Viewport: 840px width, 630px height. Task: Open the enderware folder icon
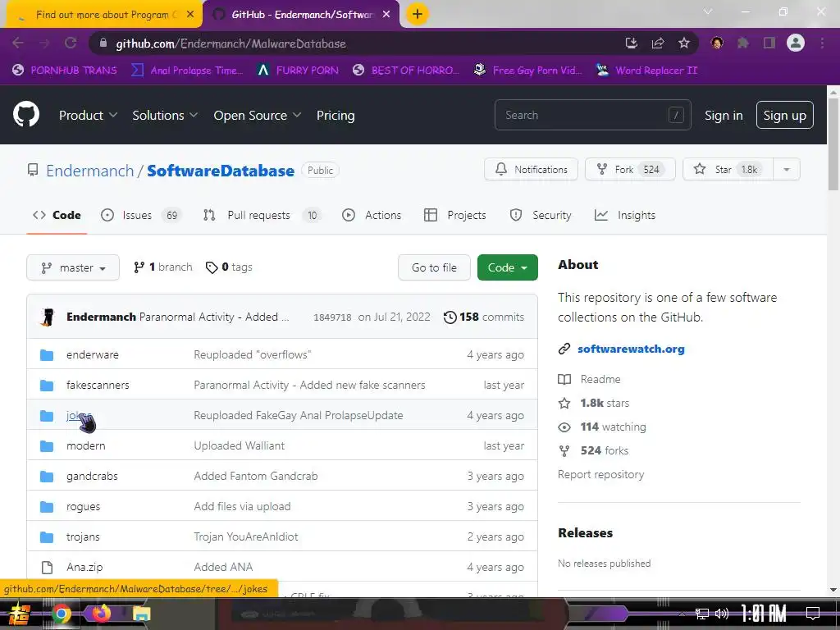point(47,354)
